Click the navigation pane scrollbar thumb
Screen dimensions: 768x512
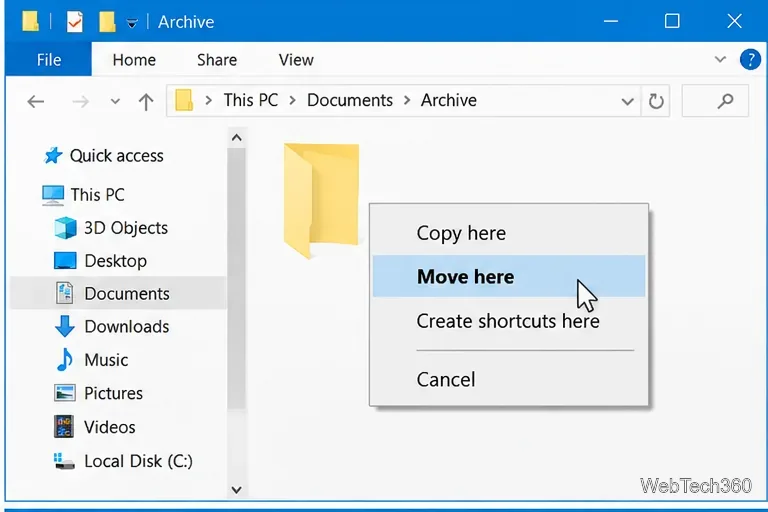point(237,278)
